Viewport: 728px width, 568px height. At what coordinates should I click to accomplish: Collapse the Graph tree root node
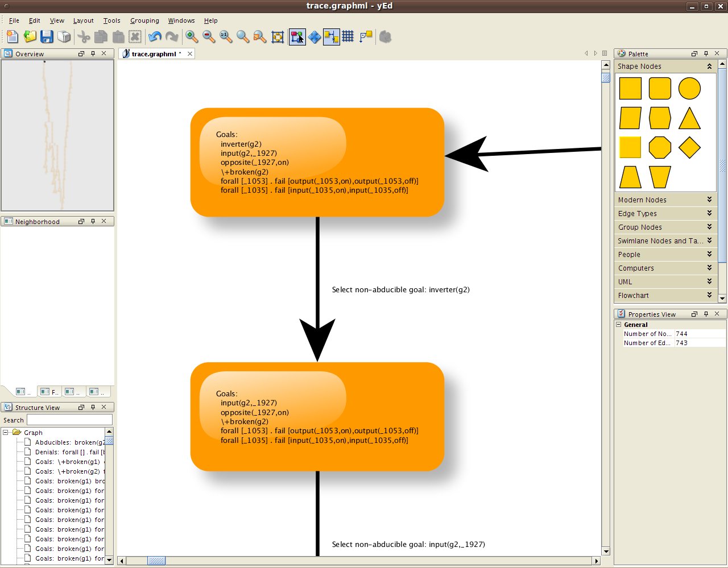click(5, 433)
